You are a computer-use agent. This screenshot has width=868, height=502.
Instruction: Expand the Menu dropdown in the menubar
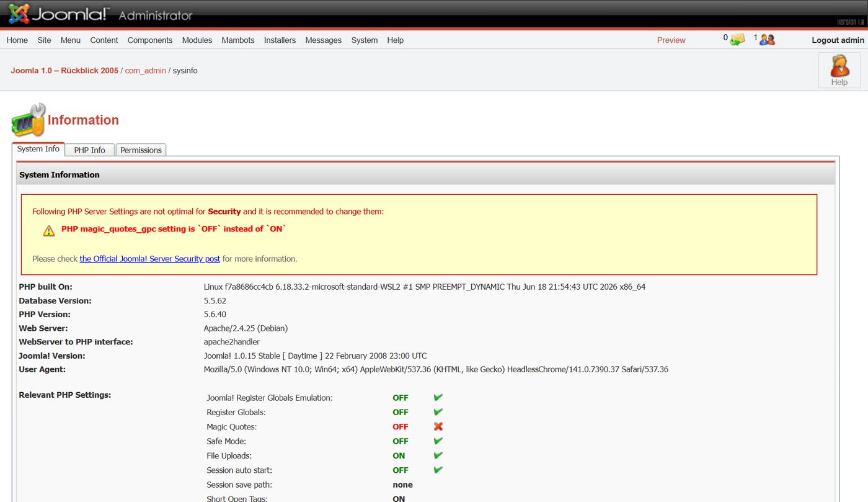point(71,40)
